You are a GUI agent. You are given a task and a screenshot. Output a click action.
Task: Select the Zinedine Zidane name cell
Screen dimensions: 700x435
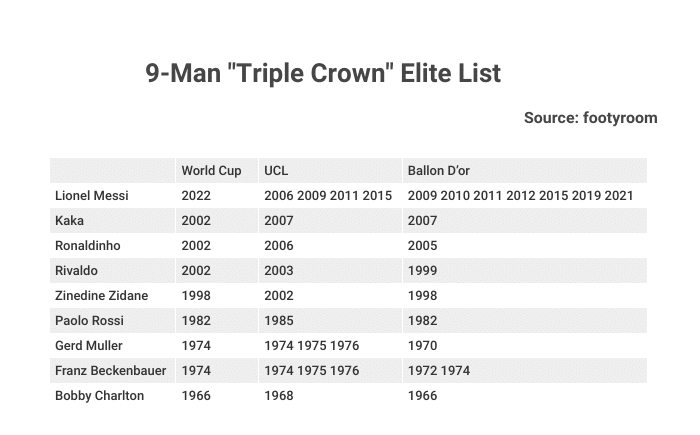(x=112, y=296)
